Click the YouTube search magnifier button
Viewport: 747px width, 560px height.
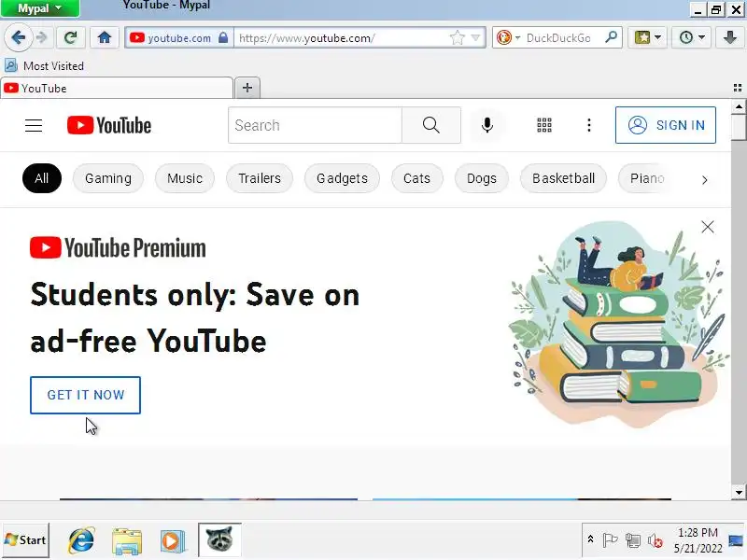(431, 125)
